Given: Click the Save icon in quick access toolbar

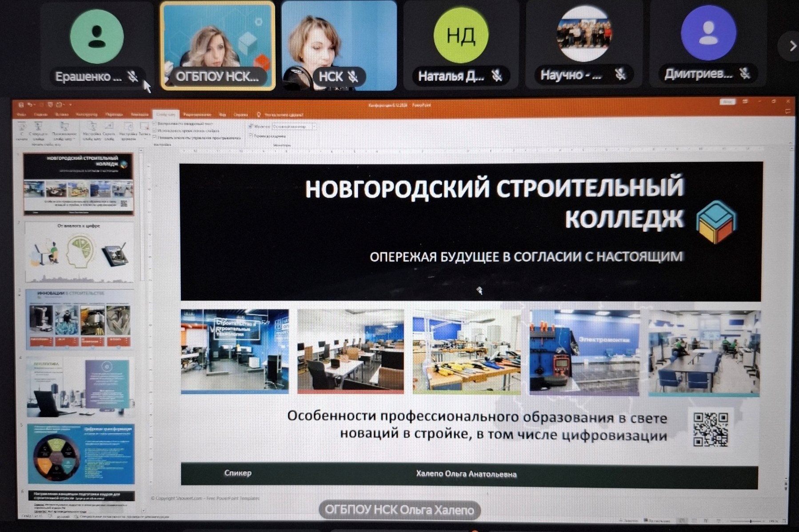Looking at the screenshot, I should click(x=21, y=105).
